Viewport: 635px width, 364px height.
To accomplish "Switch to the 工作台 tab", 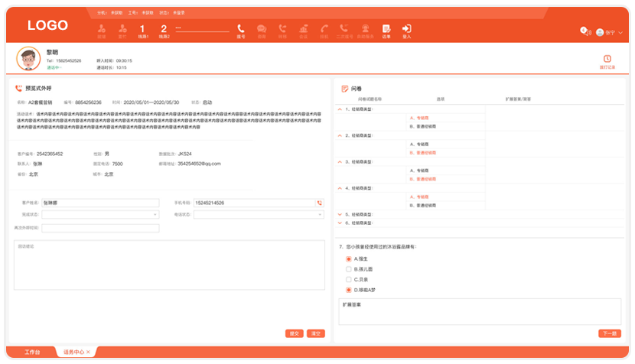I will (x=31, y=352).
